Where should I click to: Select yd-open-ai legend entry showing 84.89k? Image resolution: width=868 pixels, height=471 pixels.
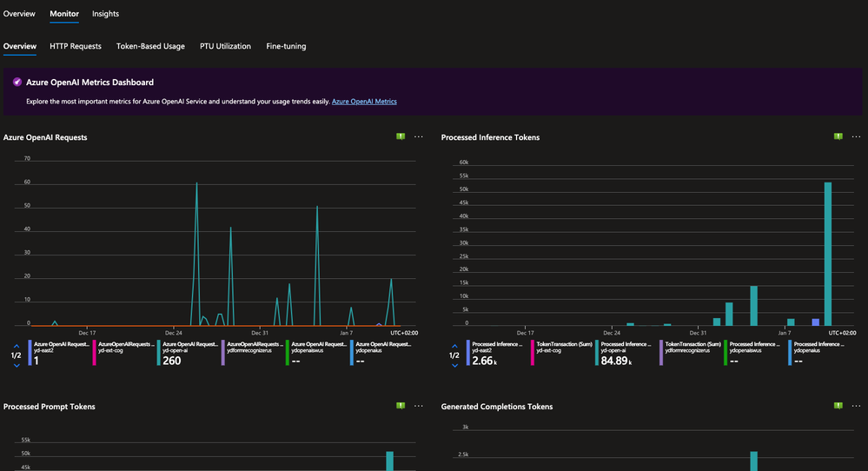(626, 353)
